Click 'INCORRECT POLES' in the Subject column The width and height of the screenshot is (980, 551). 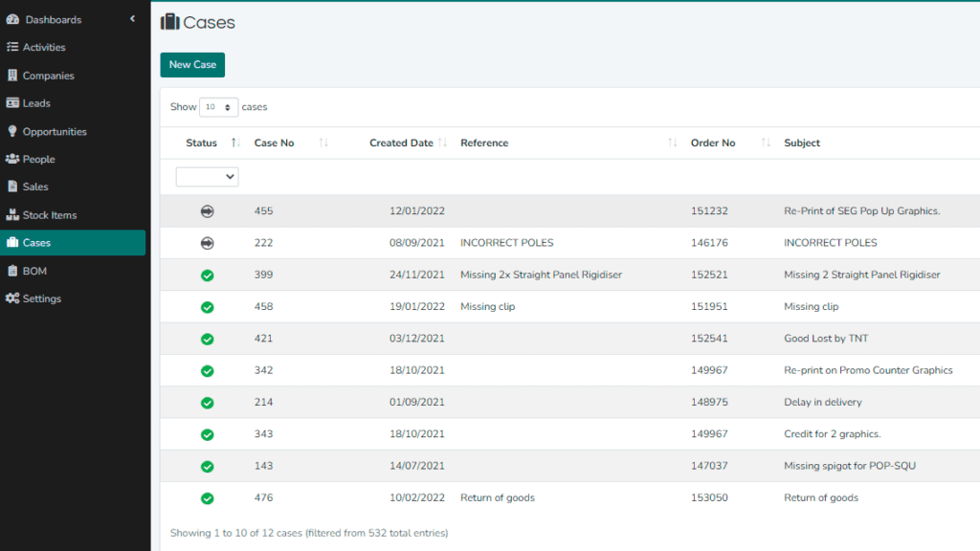coord(831,242)
